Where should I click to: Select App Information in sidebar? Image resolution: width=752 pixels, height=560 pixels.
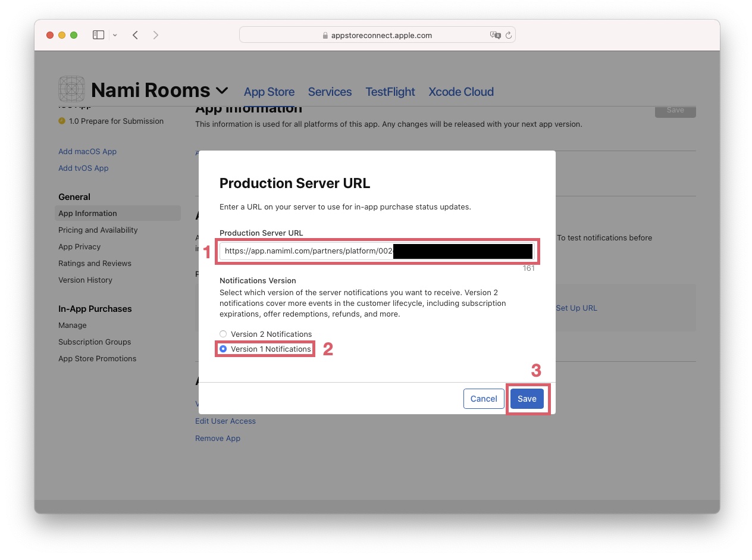[x=118, y=213]
